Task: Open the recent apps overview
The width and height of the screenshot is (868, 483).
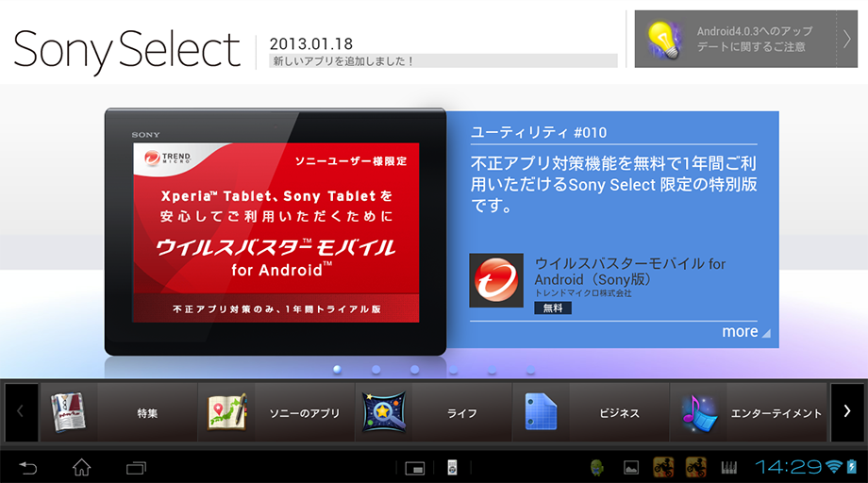Action: pyautogui.click(x=136, y=468)
